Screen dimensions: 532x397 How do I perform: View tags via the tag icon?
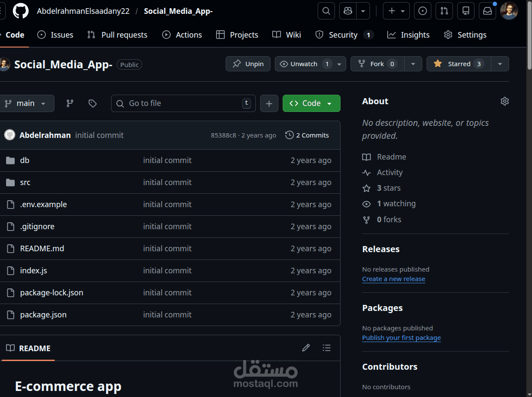[x=92, y=103]
